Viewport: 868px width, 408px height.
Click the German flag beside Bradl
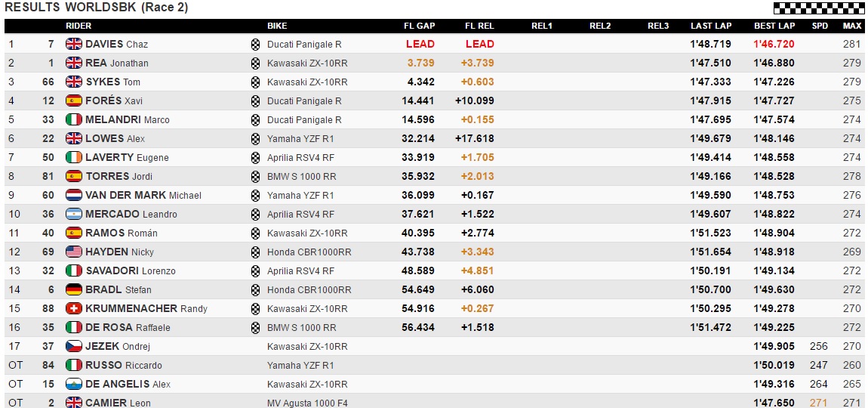pyautogui.click(x=74, y=289)
